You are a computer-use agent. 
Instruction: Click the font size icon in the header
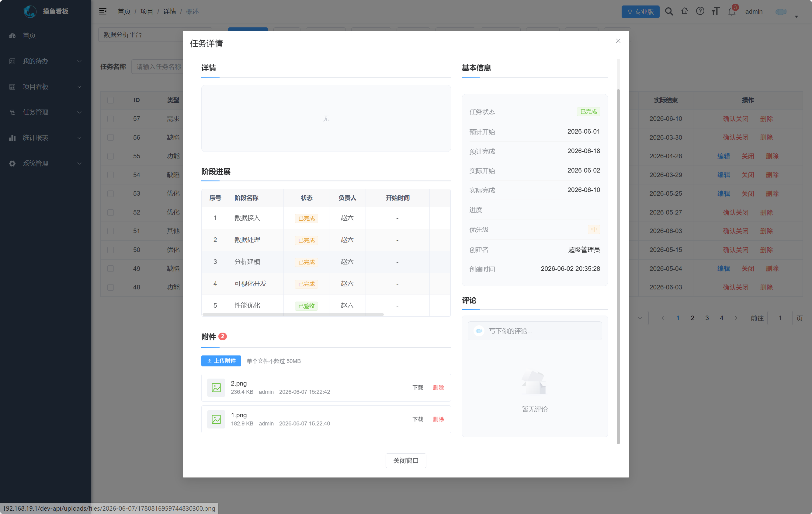(716, 11)
